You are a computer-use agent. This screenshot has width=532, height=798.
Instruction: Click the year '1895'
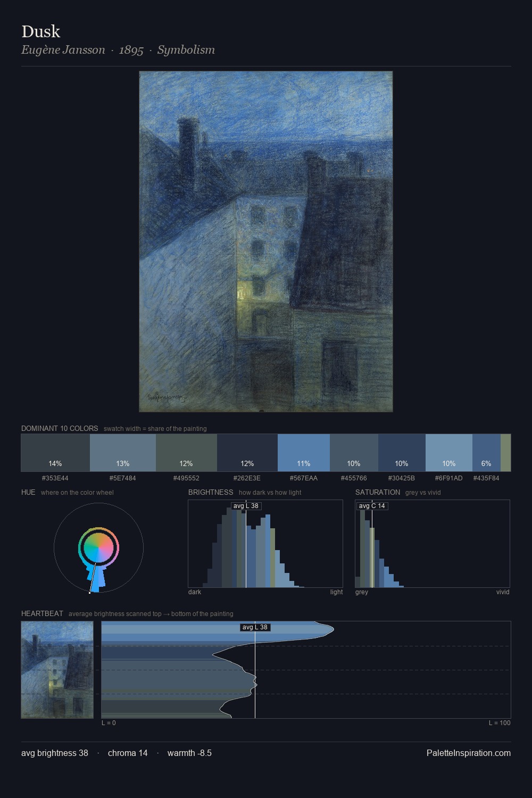click(x=131, y=50)
